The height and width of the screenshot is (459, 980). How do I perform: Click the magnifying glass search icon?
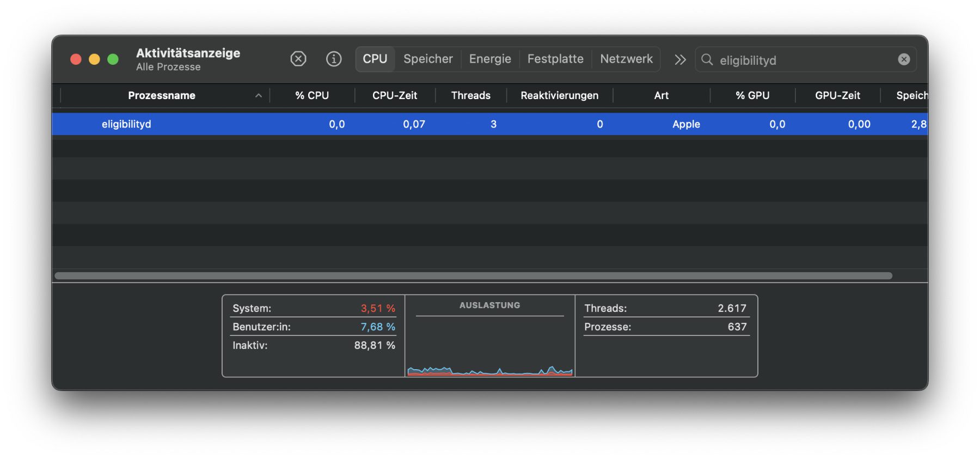[707, 59]
